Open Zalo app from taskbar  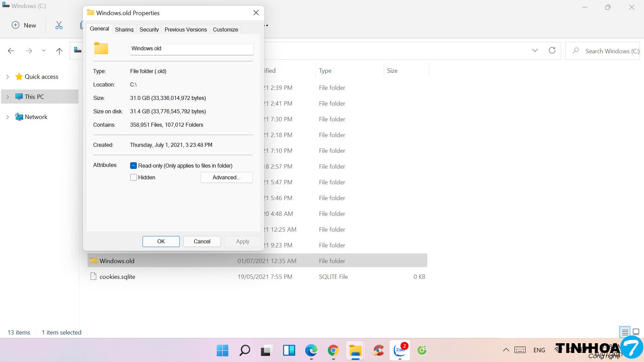click(399, 350)
